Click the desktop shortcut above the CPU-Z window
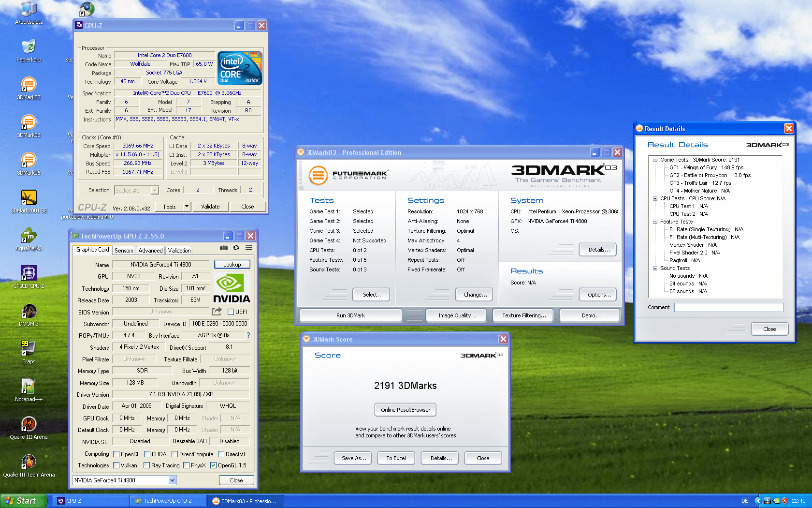 (x=87, y=9)
